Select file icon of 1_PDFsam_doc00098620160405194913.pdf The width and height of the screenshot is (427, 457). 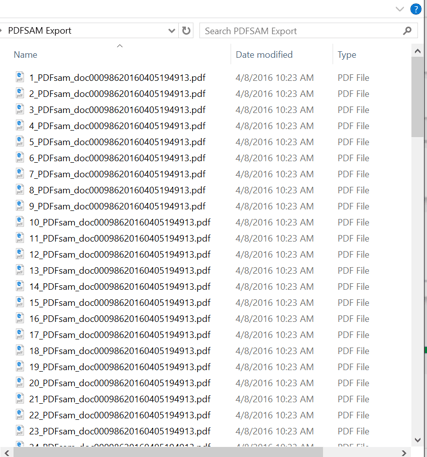[x=20, y=77]
